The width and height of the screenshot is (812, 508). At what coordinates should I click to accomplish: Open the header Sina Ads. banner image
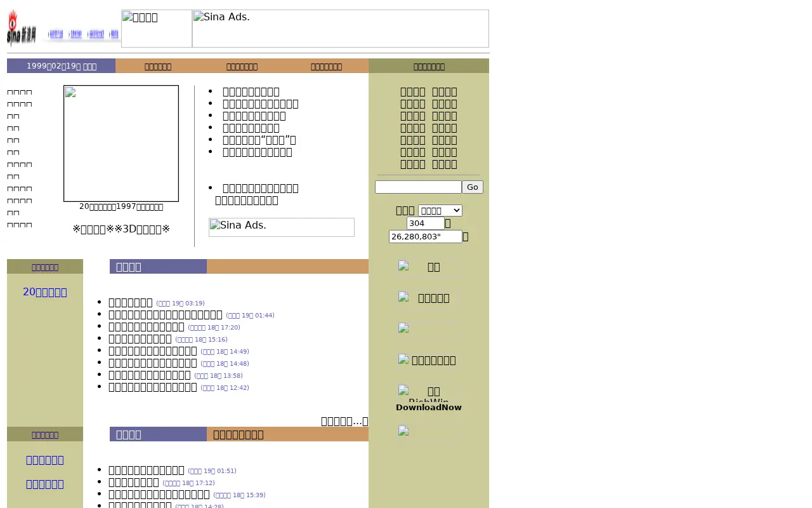tap(341, 29)
